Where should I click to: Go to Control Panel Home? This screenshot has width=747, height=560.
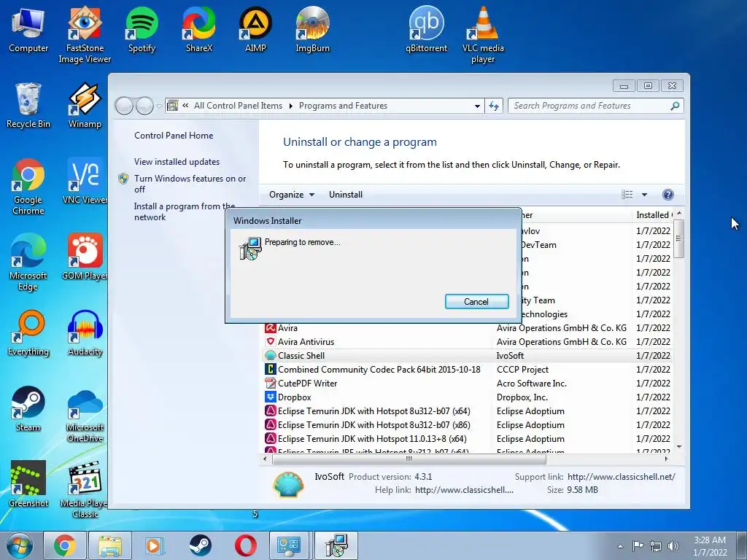coord(174,135)
